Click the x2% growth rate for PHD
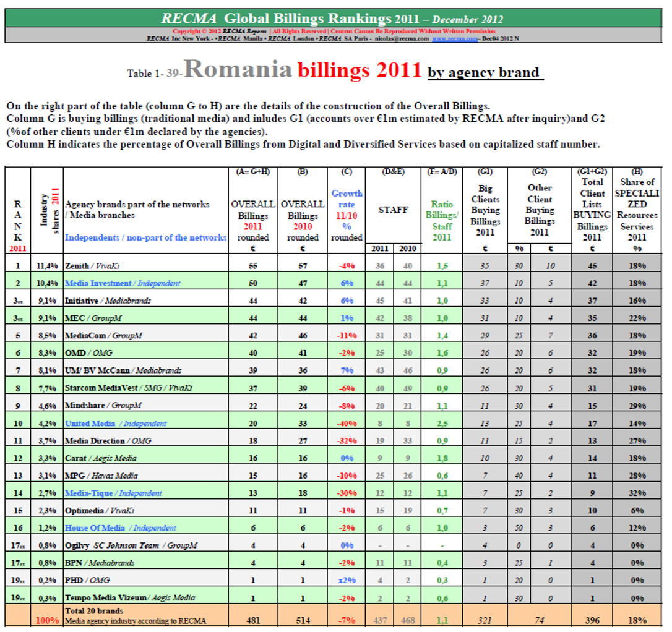Screen dimensions: 672x632 pyautogui.click(x=347, y=580)
